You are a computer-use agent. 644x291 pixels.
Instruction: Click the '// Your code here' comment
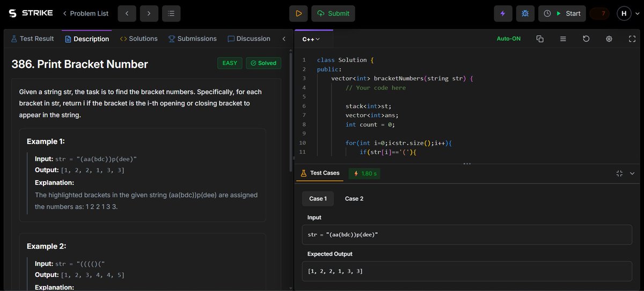[376, 88]
